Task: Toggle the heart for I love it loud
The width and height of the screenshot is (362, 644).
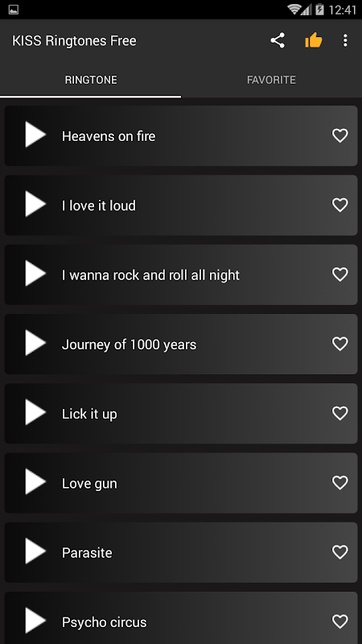Action: click(x=339, y=205)
